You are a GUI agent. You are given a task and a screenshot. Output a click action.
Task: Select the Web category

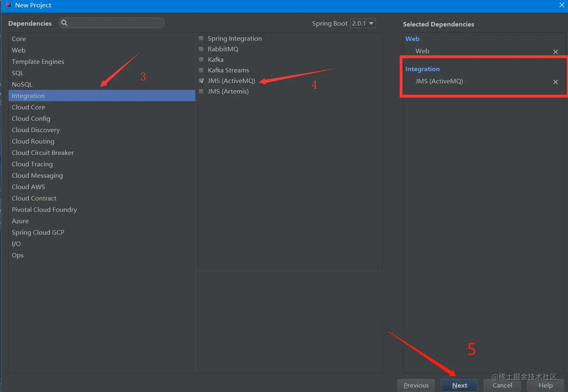(102, 50)
